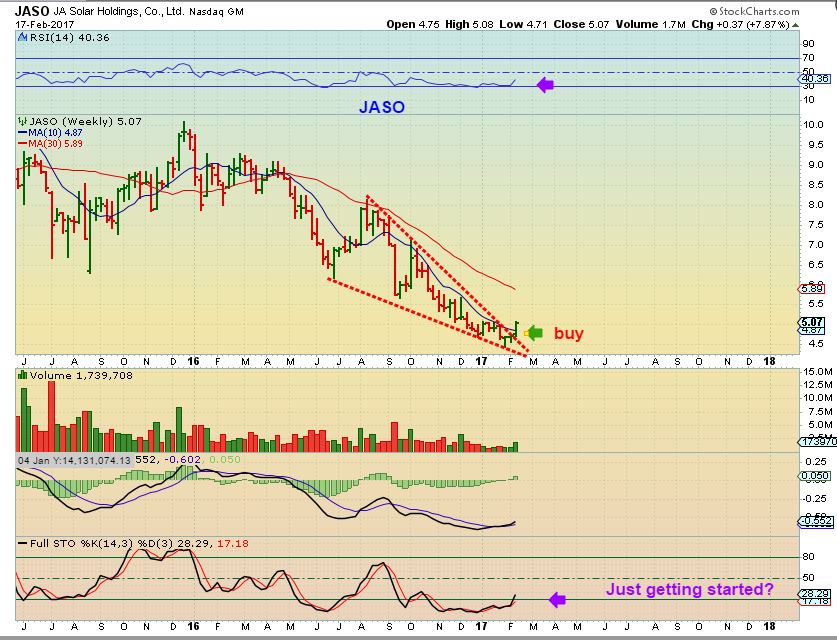
Task: Click the RSI(14) 40.36 legend label
Action: point(69,38)
